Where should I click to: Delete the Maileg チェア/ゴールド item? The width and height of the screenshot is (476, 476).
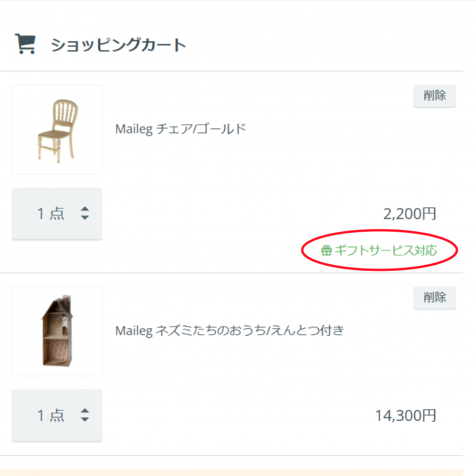coord(434,96)
